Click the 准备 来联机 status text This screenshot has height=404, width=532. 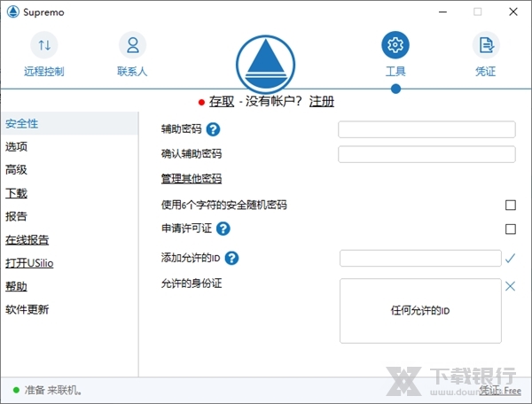click(53, 390)
